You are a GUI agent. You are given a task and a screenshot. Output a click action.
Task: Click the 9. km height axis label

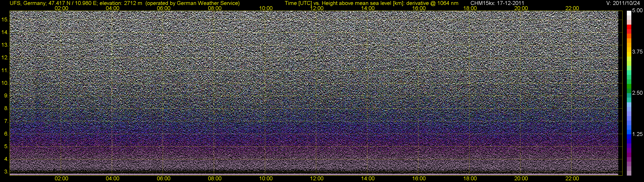[6, 96]
